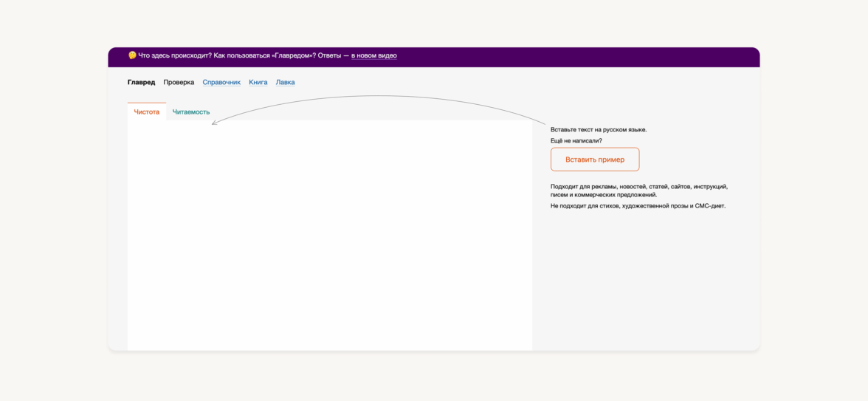This screenshot has height=401, width=868.
Task: Click the 'Не подходит для стихов' note
Action: pyautogui.click(x=638, y=206)
